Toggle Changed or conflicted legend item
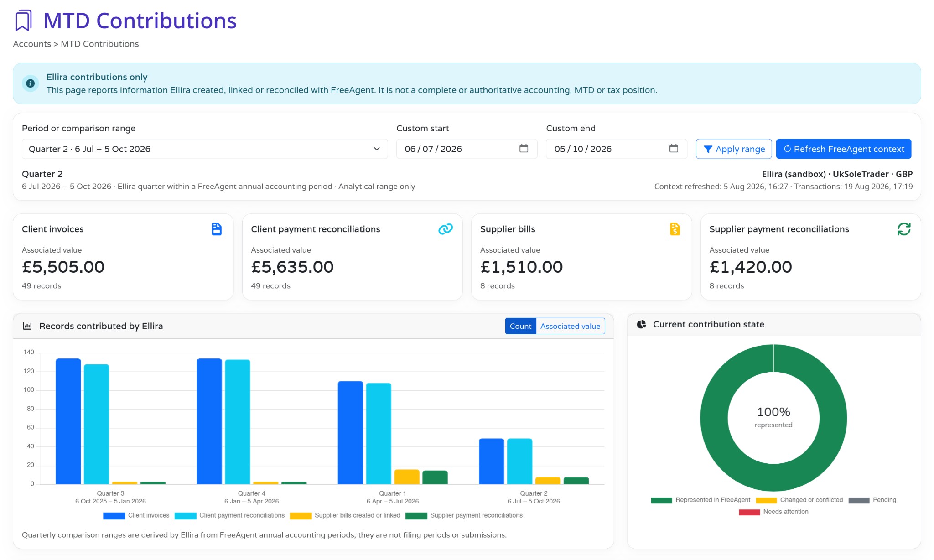934x560 pixels. tap(799, 500)
